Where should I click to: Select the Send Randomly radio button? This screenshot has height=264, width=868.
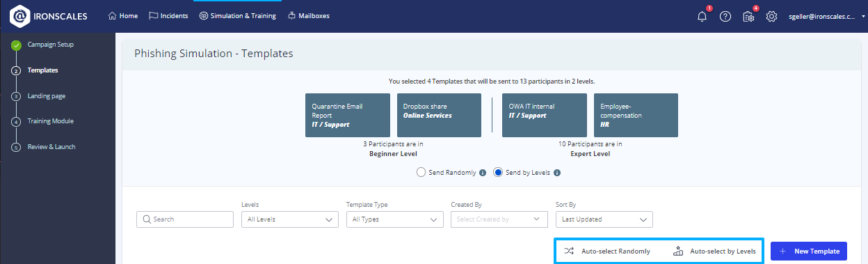[420, 173]
